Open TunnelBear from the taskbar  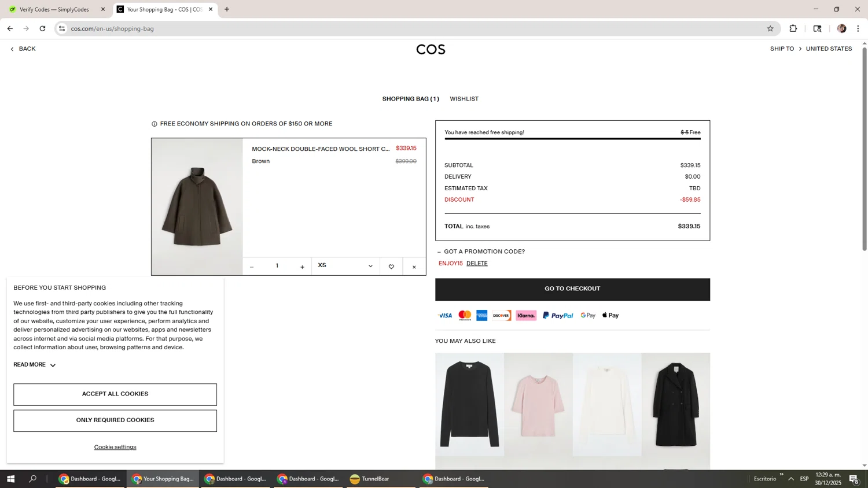coord(381,479)
